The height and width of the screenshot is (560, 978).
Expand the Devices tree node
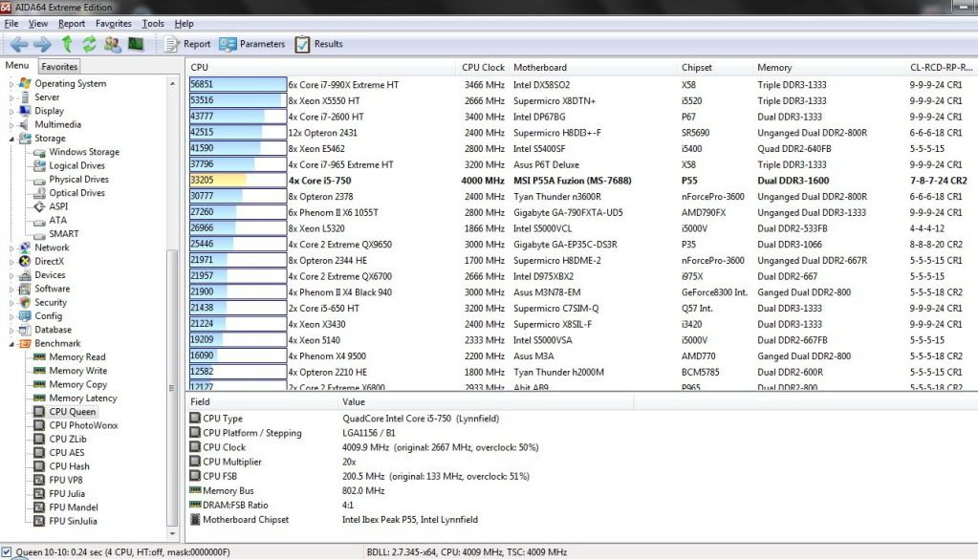[11, 275]
